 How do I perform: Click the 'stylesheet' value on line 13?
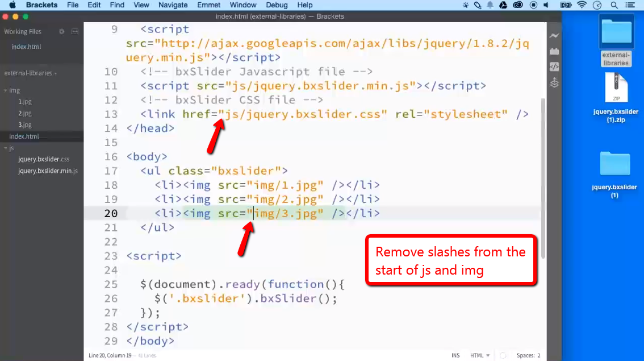pos(466,114)
